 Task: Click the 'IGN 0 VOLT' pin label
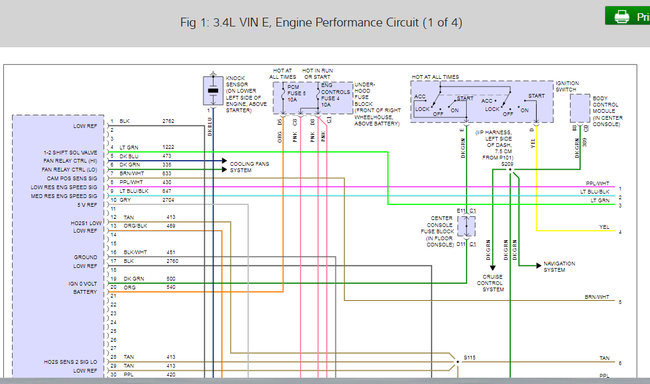pyautogui.click(x=82, y=284)
